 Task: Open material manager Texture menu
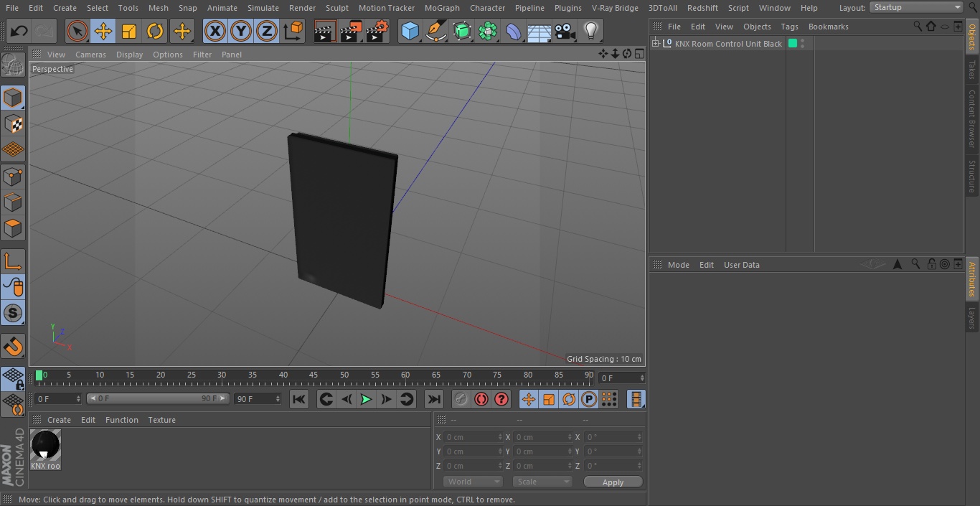click(x=161, y=420)
